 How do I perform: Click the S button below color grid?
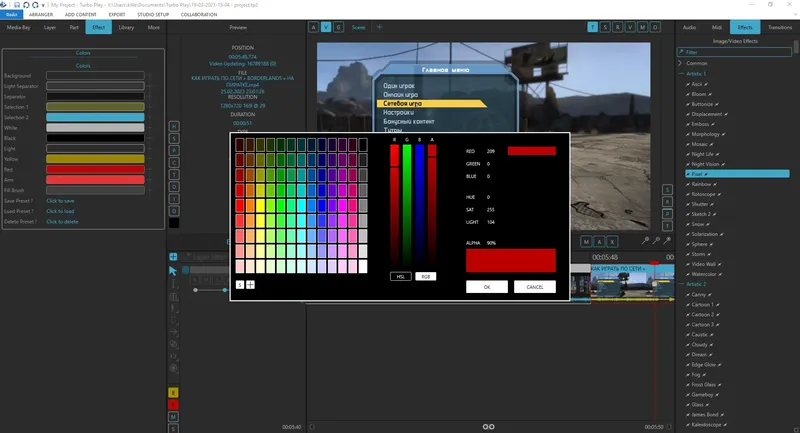(240, 285)
